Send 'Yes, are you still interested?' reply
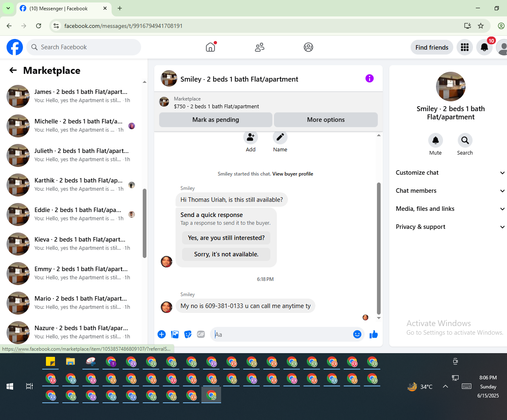The width and height of the screenshot is (507, 420). click(226, 238)
